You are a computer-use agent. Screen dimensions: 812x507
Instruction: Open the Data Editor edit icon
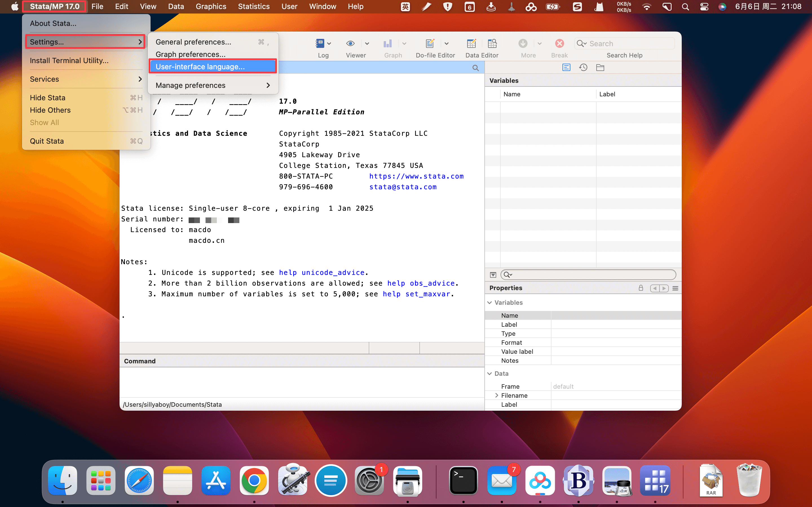(x=471, y=43)
